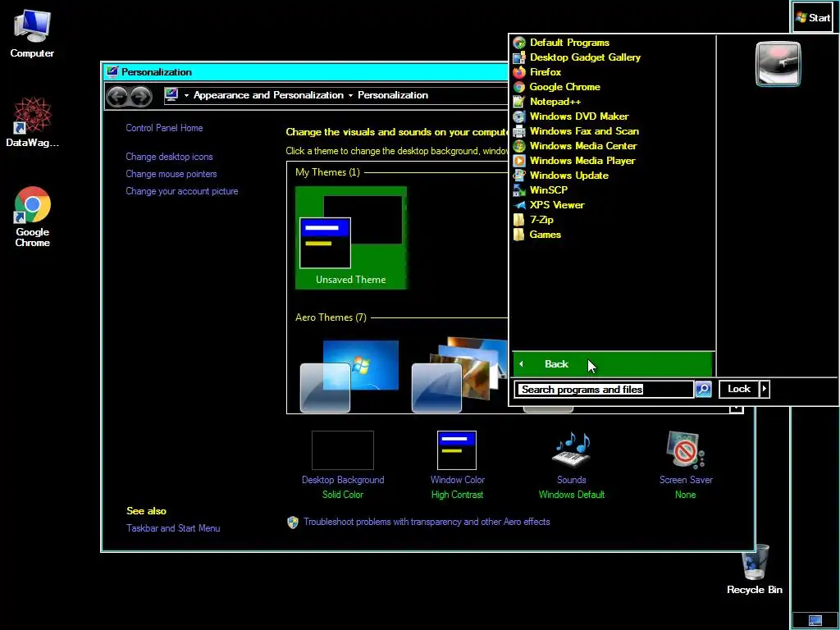Open dropdown arrow before Appearance and Personalization
Image resolution: width=840 pixels, height=630 pixels.
click(x=186, y=95)
